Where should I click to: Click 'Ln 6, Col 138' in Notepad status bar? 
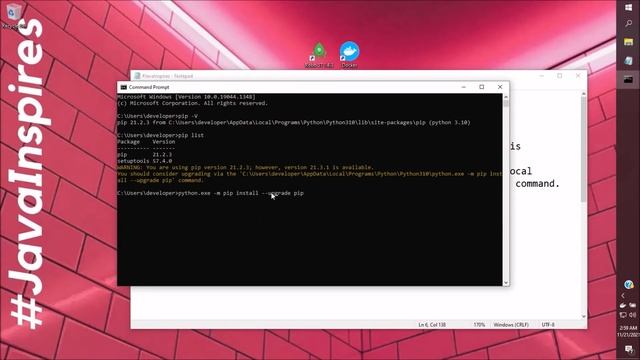point(432,325)
